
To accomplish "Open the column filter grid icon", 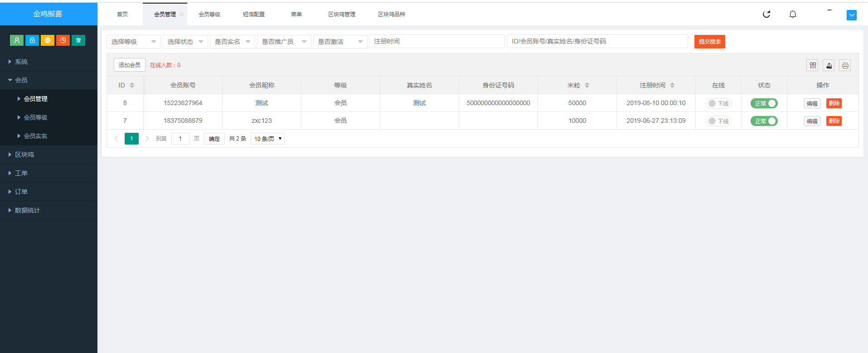I will tap(813, 65).
